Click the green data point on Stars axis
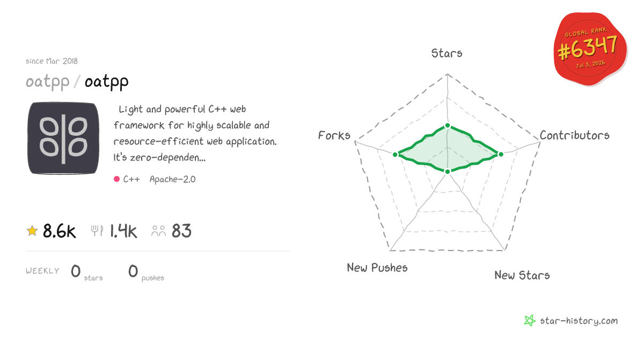Viewport: 644px width, 338px height. click(447, 126)
